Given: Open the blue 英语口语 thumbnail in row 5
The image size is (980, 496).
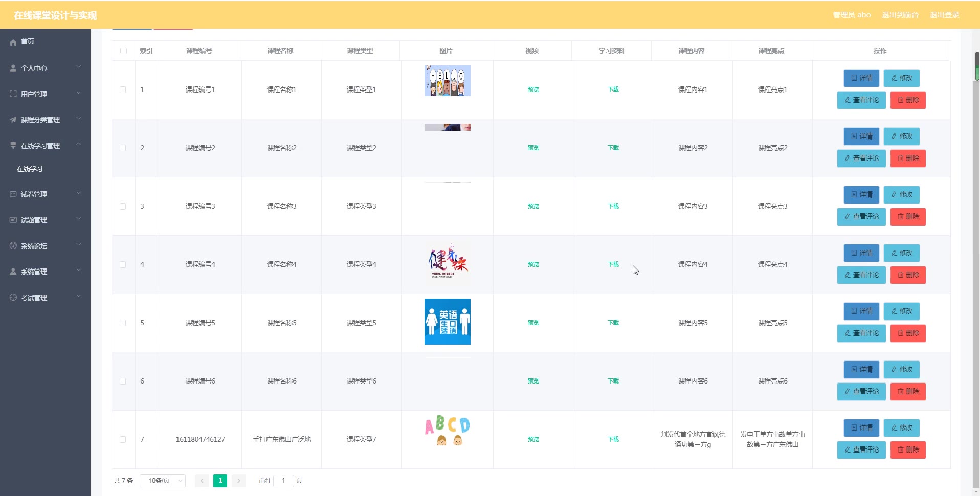Looking at the screenshot, I should [447, 322].
